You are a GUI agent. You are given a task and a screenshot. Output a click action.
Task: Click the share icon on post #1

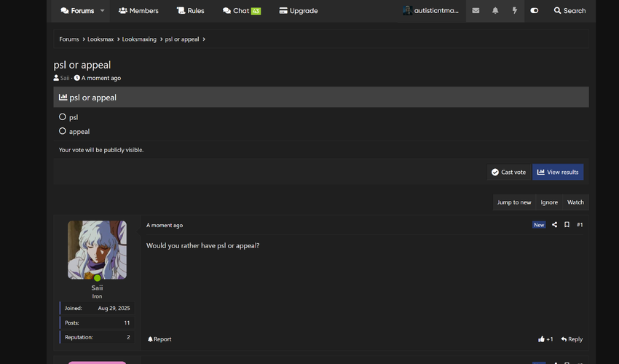(x=554, y=225)
